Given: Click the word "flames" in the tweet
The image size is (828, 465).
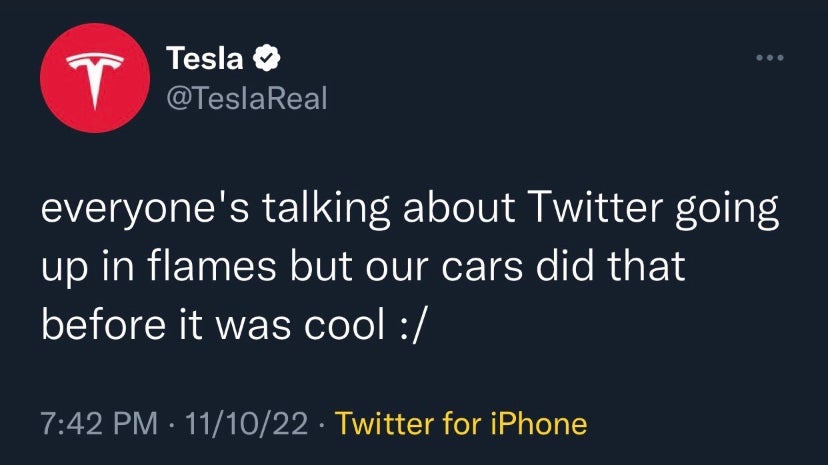Looking at the screenshot, I should tap(219, 269).
